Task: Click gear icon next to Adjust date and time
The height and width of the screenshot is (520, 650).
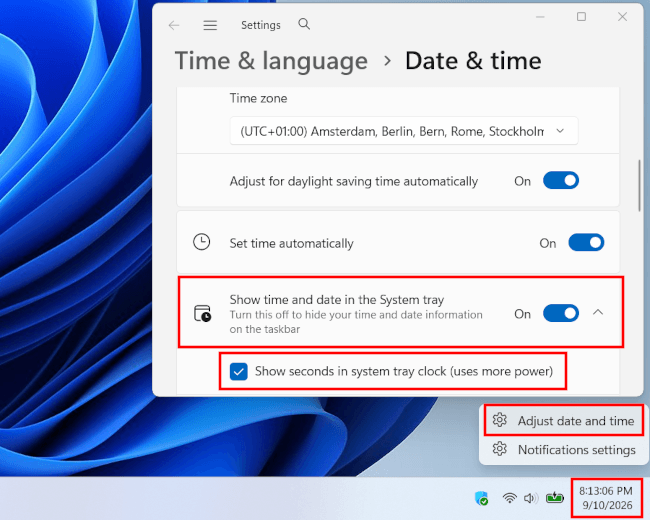Action: pos(500,420)
